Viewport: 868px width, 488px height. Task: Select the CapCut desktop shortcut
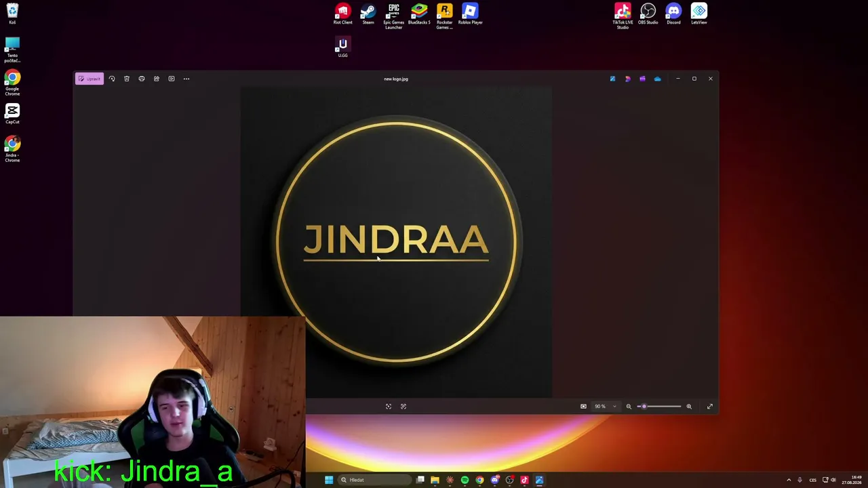click(x=12, y=114)
